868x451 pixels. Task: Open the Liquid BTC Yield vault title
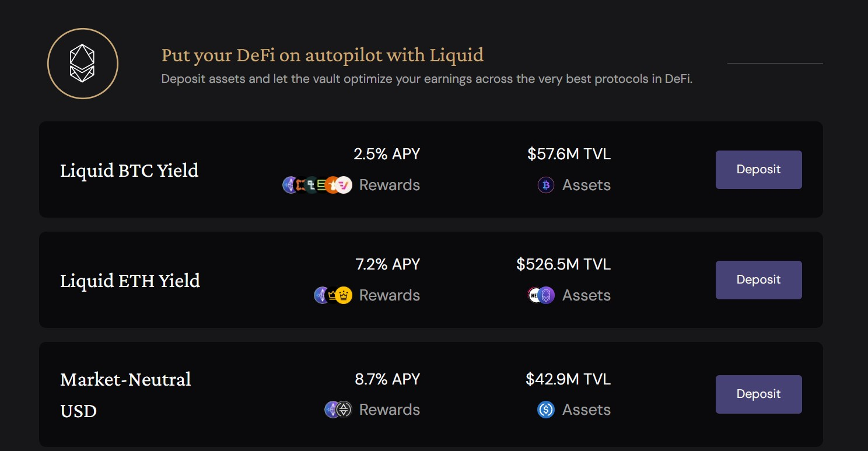[129, 170]
